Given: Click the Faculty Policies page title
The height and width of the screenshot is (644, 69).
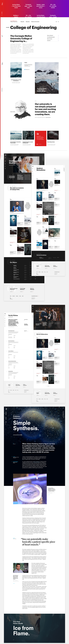Looking at the screenshot, I should 13,315.
